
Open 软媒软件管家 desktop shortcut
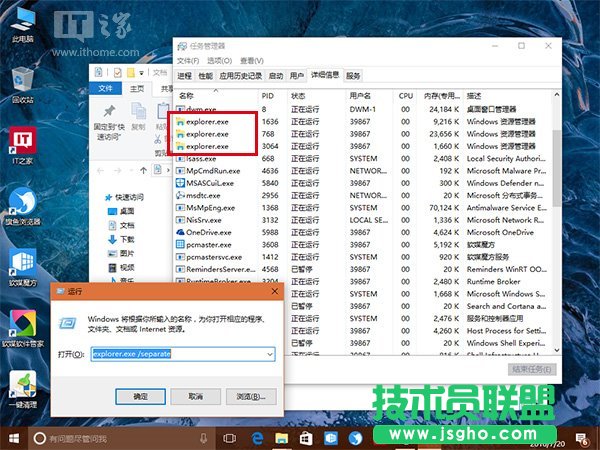coord(23,328)
